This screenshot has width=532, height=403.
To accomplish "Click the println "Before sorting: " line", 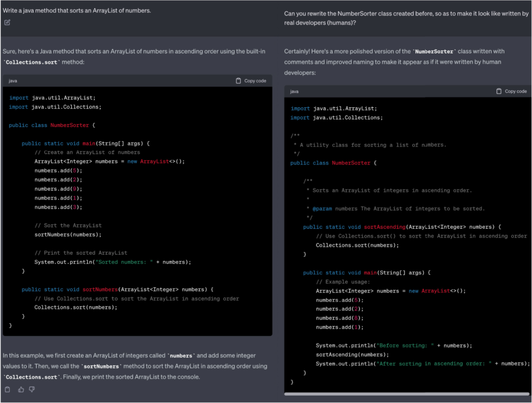I will pos(394,346).
